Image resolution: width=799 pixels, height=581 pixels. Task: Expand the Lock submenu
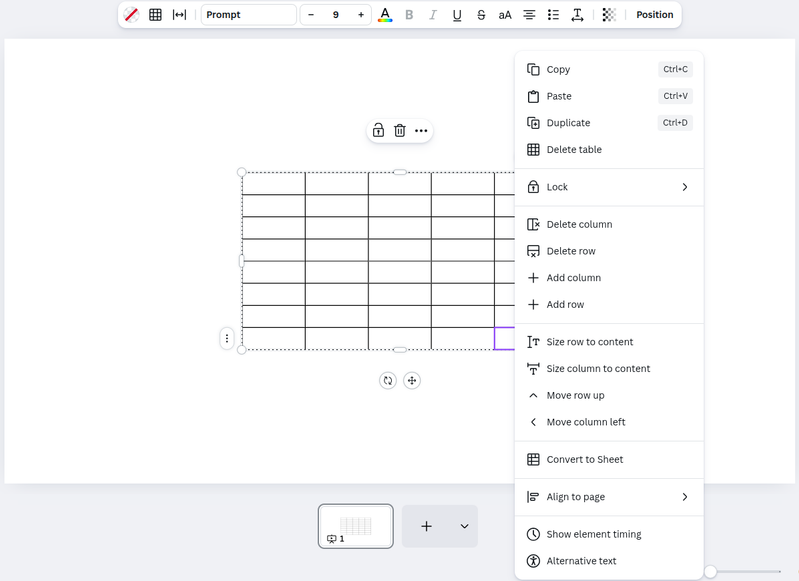[x=609, y=187]
